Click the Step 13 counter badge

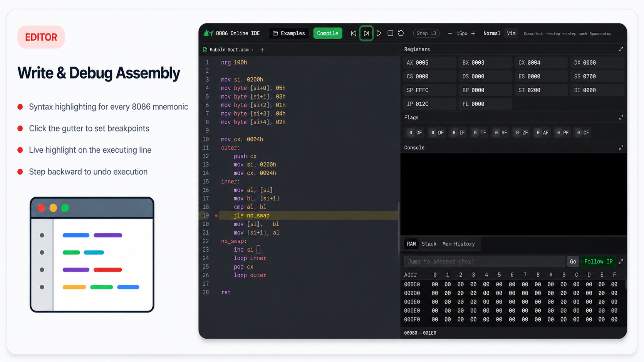click(426, 33)
